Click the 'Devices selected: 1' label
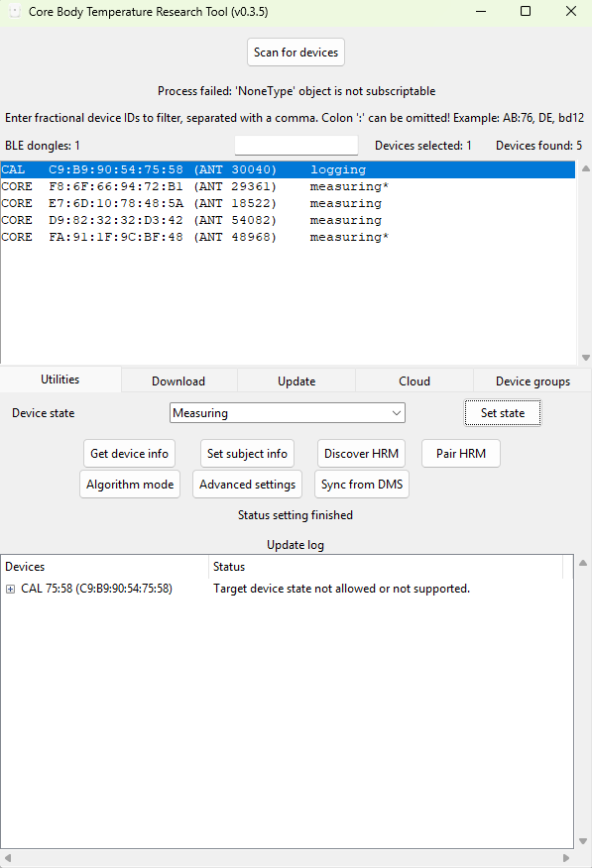The width and height of the screenshot is (592, 868). point(423,146)
